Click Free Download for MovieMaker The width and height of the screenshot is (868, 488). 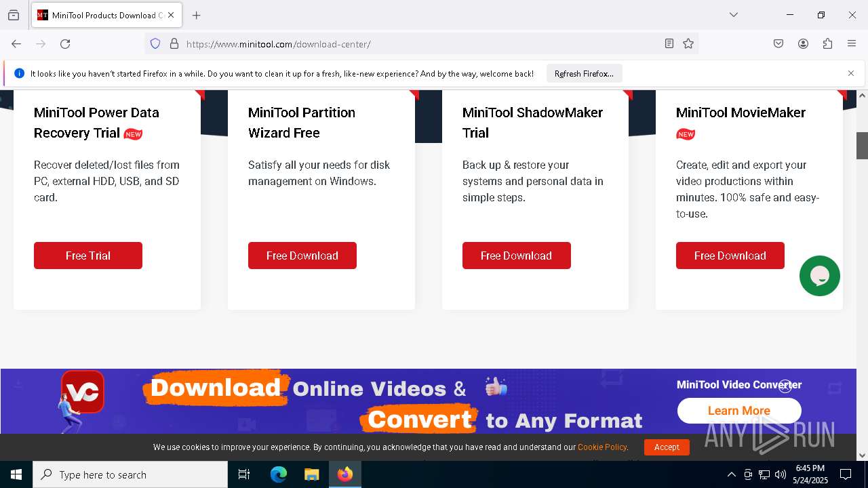730,256
